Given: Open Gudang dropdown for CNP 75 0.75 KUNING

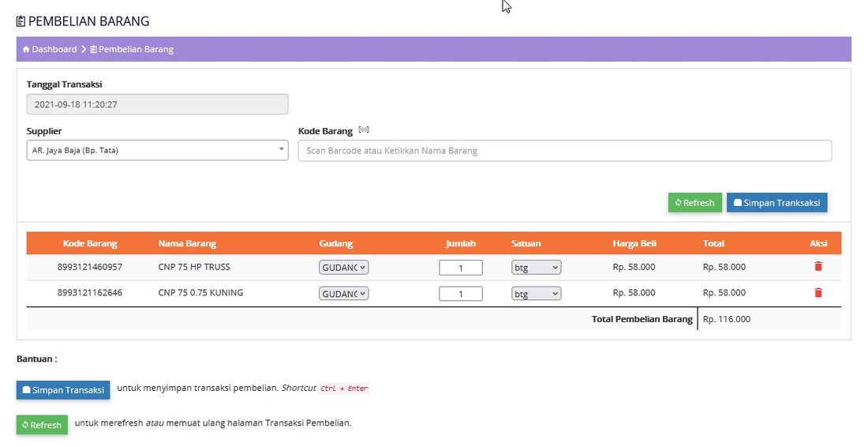Looking at the screenshot, I should (x=343, y=294).
